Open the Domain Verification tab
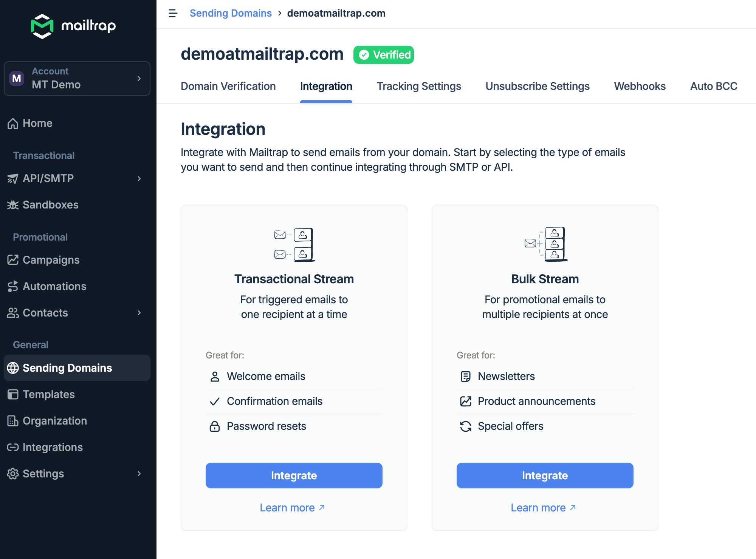 pos(228,86)
